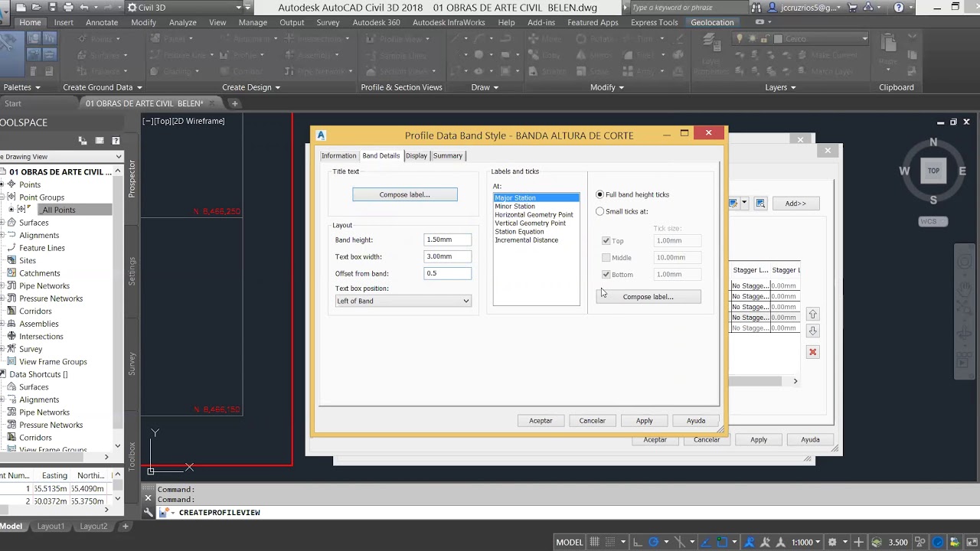Open the Layout1 tab
Image resolution: width=980 pixels, height=551 pixels.
pyautogui.click(x=51, y=526)
